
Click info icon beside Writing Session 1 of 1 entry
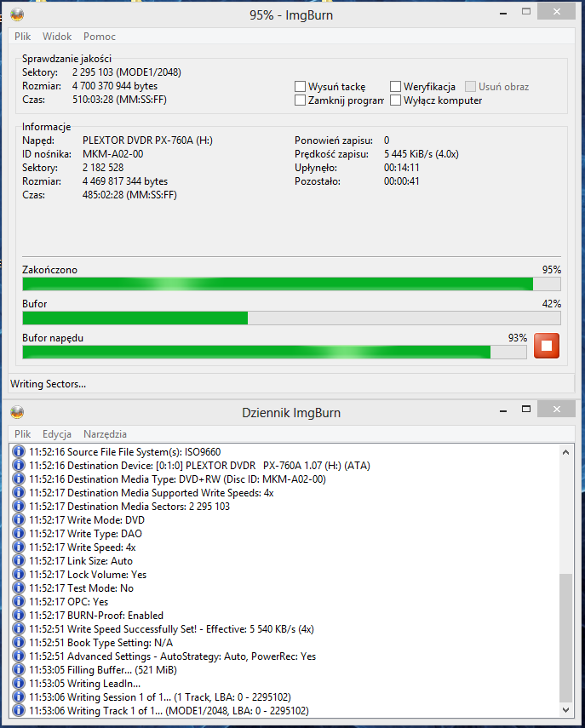coord(19,696)
